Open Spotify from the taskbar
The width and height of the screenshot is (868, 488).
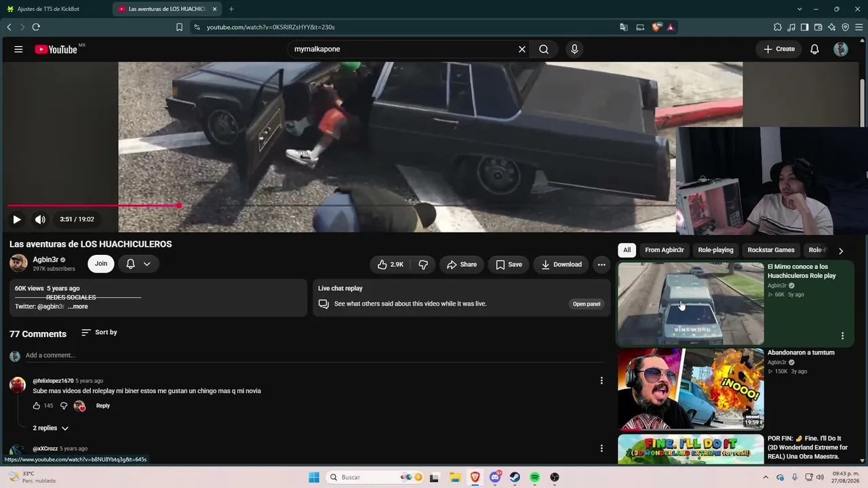point(534,477)
